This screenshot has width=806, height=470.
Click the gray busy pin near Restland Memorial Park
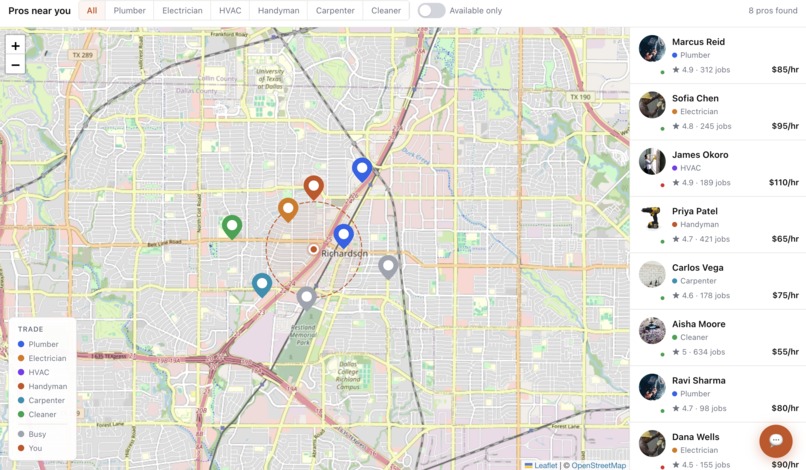tap(306, 298)
